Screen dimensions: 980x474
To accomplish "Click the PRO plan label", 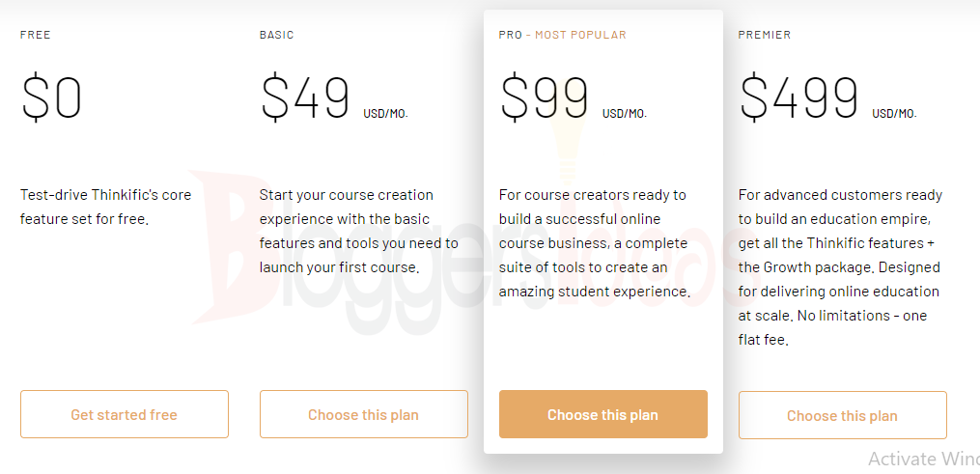I will (x=510, y=35).
